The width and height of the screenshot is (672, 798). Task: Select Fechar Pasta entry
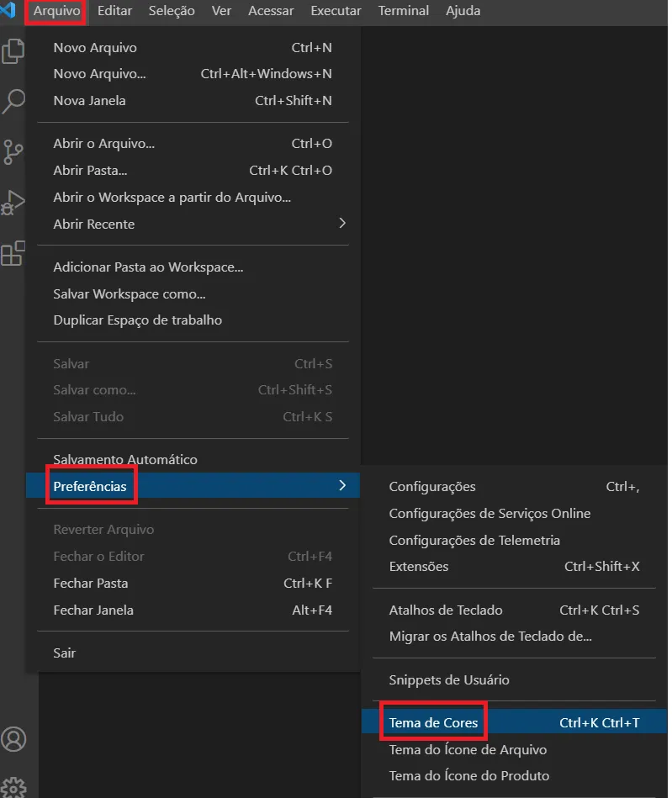[x=193, y=584]
